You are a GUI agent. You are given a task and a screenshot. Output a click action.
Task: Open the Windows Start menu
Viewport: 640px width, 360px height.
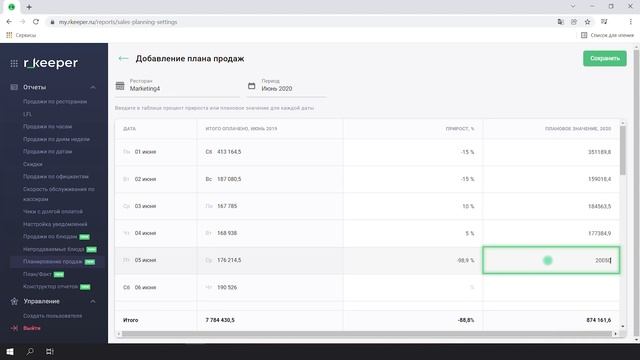[x=10, y=351]
